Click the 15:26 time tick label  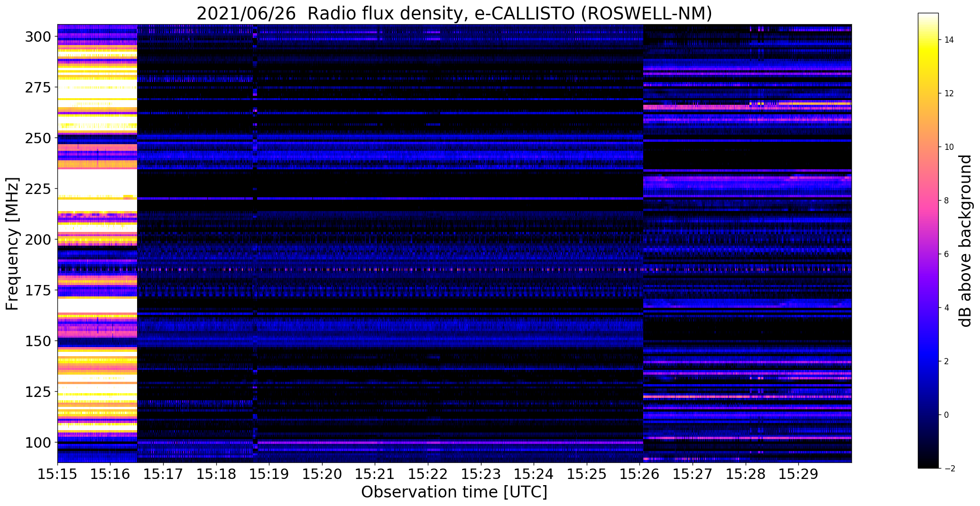click(640, 474)
